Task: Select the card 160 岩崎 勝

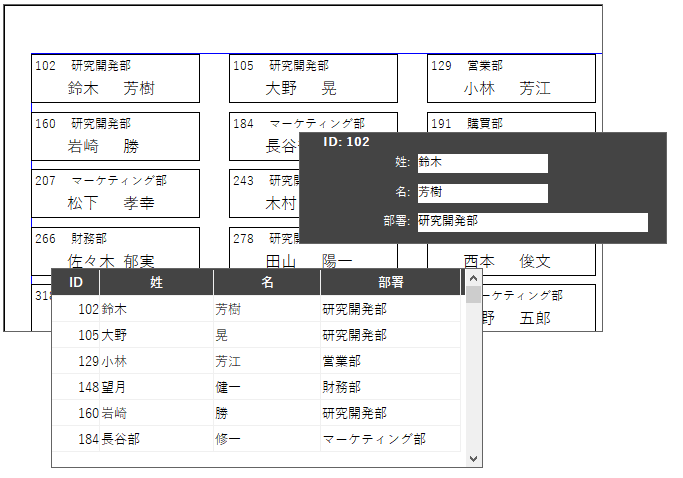Action: pos(115,136)
